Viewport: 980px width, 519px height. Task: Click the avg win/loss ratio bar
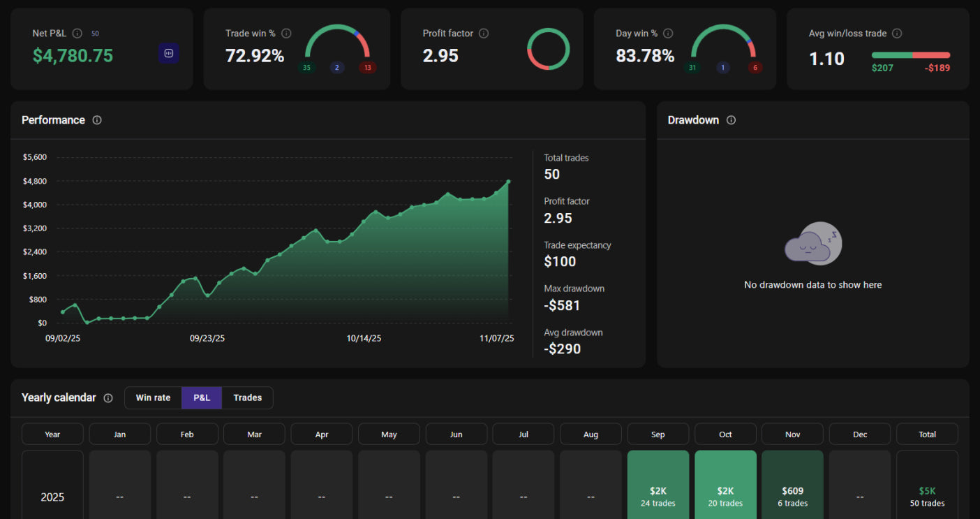(910, 55)
